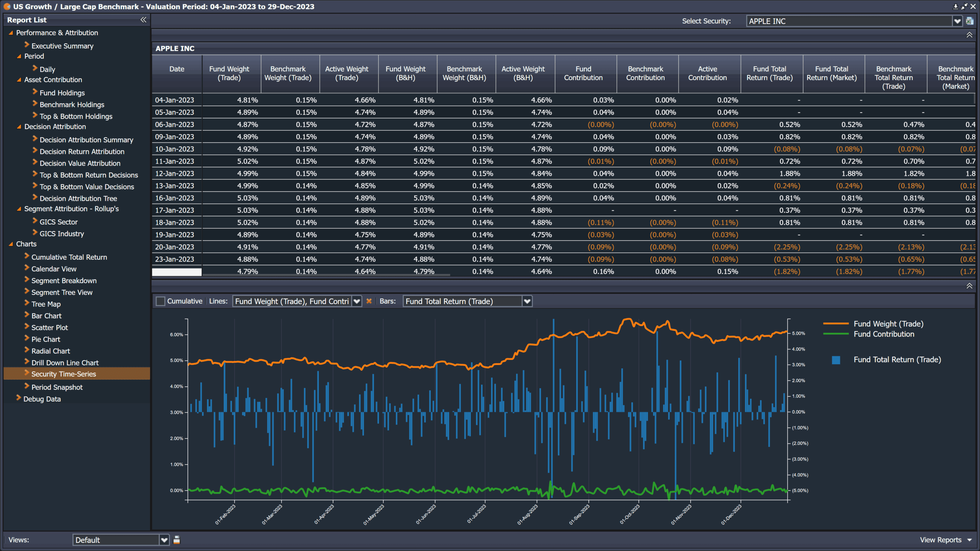This screenshot has width=980, height=551.
Task: Click the Fund Total Return legend swatch
Action: [x=836, y=360]
